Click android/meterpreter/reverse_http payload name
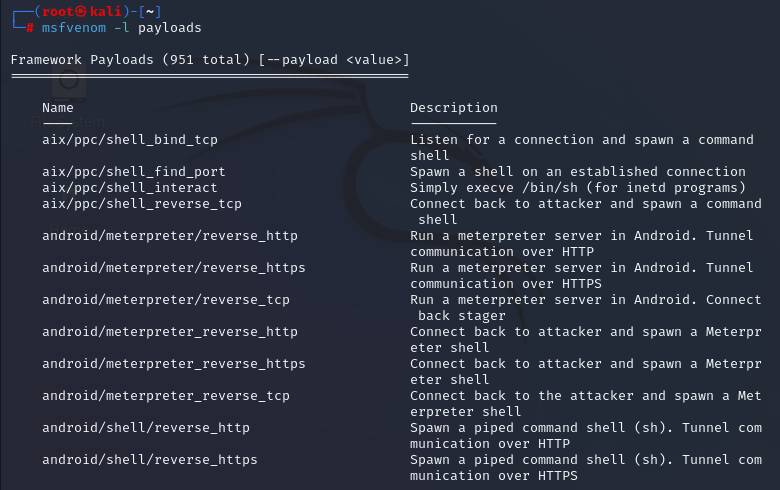 coord(170,236)
